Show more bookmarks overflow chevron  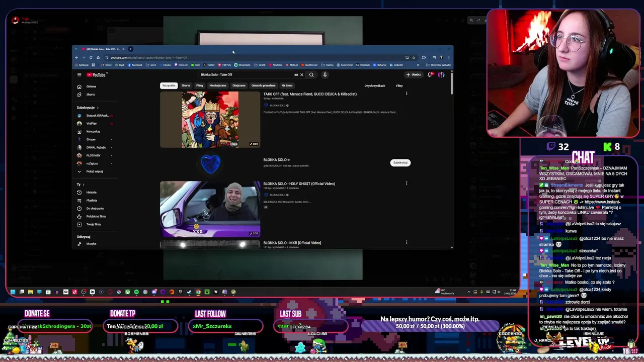click(x=418, y=65)
